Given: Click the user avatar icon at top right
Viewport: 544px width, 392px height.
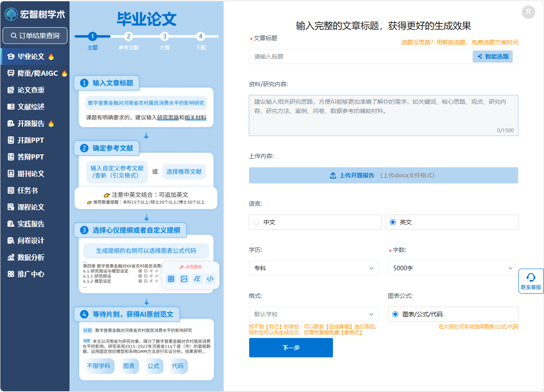Looking at the screenshot, I should [x=528, y=12].
